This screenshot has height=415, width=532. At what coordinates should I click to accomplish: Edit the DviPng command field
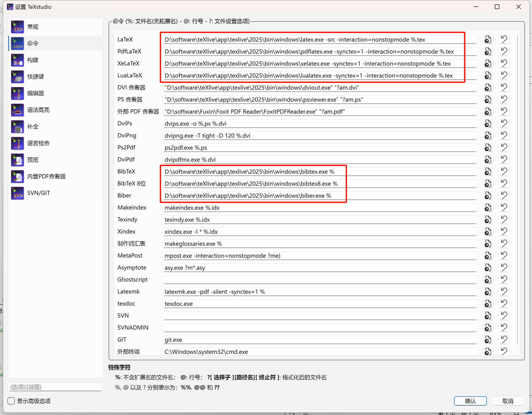tap(320, 136)
